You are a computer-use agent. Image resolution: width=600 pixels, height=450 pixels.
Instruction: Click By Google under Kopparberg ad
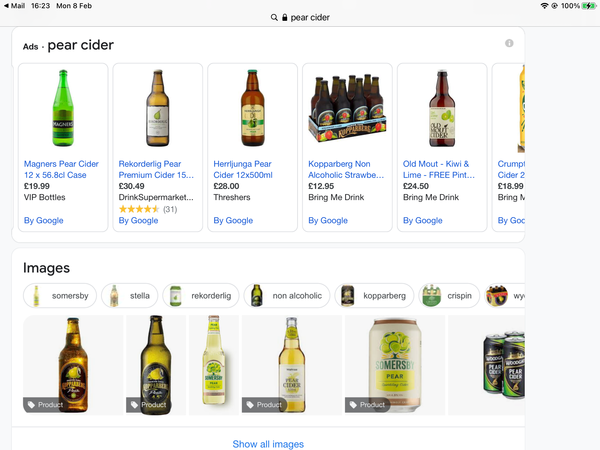(328, 221)
